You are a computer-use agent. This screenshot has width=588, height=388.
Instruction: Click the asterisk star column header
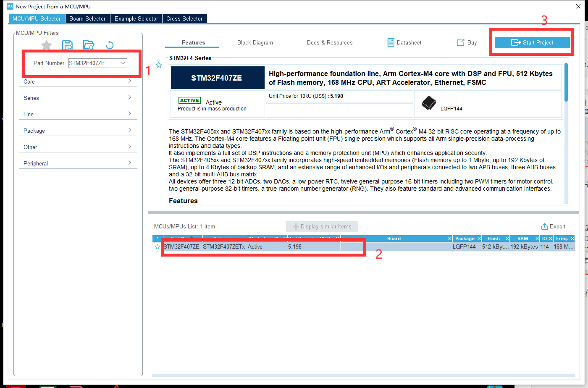[157, 239]
